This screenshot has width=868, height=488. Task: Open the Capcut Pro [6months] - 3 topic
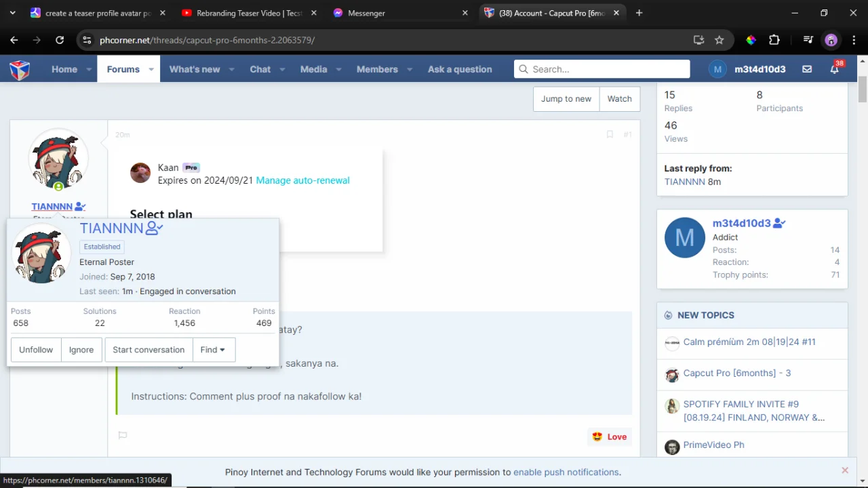tap(737, 373)
